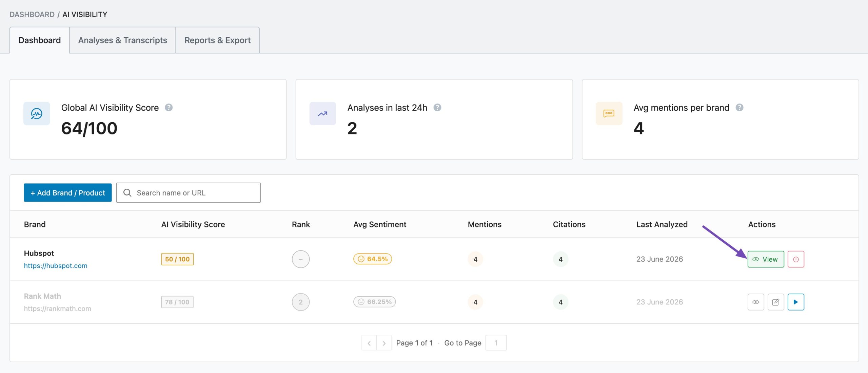The width and height of the screenshot is (868, 373).
Task: Click Hubspot's 23 June 2026 date
Action: [x=659, y=259]
